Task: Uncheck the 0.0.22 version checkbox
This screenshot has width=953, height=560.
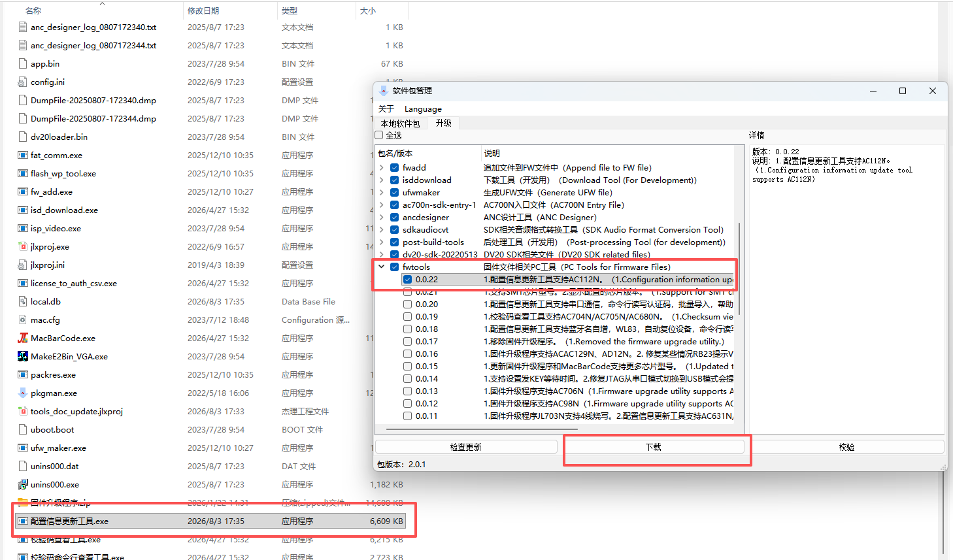Action: click(408, 280)
